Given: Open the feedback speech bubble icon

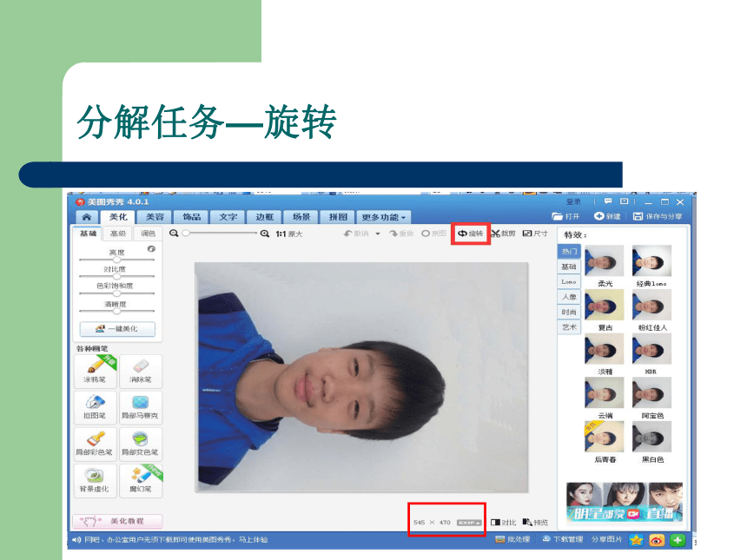Looking at the screenshot, I should [608, 201].
